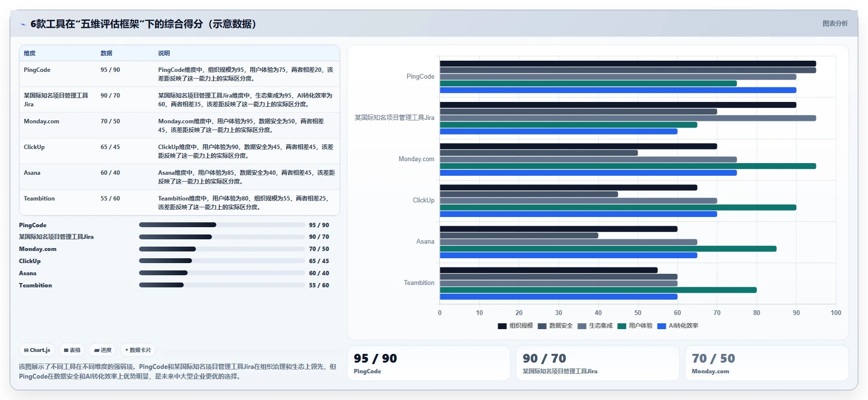868x400 pixels.
Task: Click the 65 / 45 table cell
Action: pyautogui.click(x=110, y=147)
